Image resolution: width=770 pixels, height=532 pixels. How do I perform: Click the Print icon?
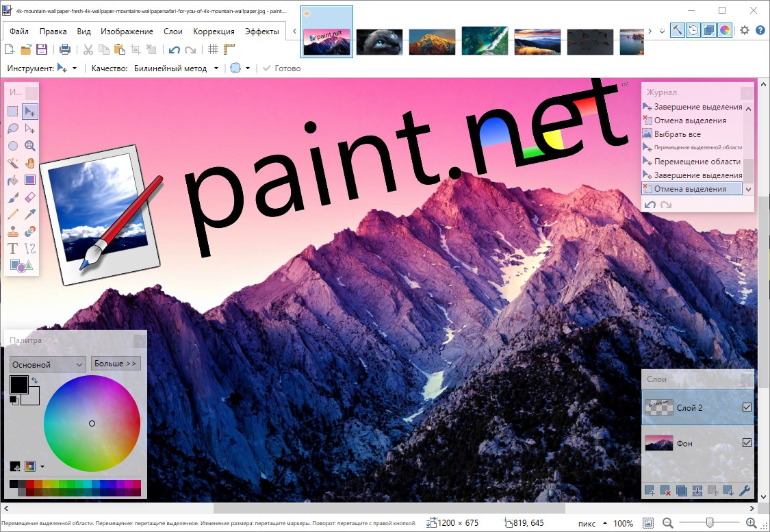[x=65, y=49]
